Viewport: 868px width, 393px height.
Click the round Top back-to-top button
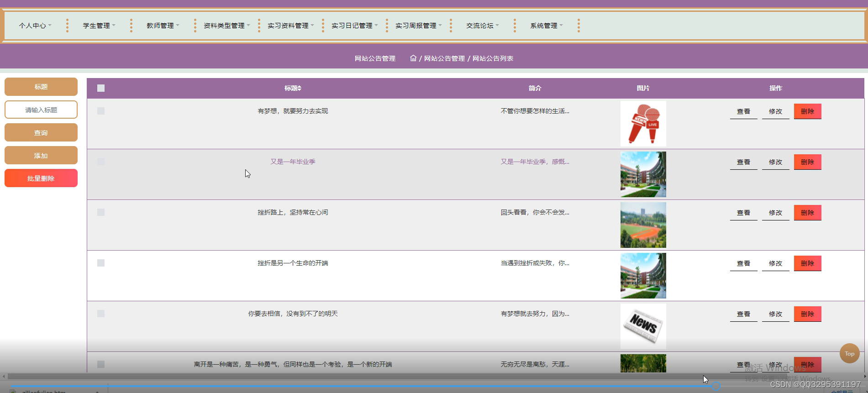click(x=850, y=353)
